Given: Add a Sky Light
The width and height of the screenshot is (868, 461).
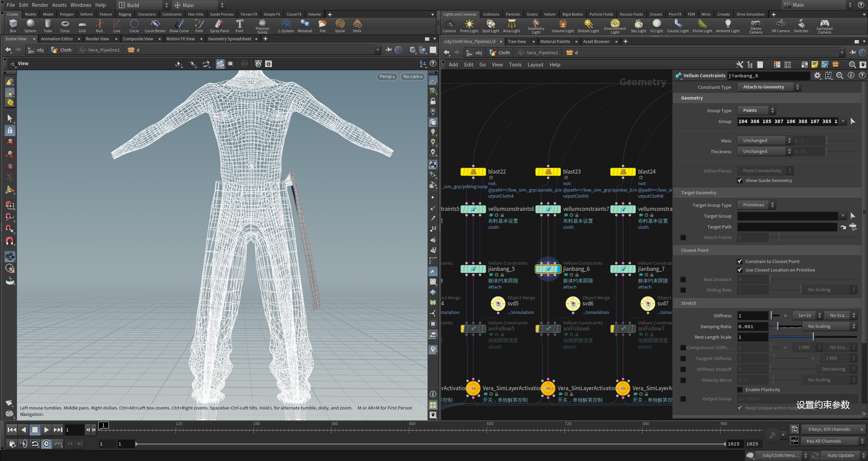Looking at the screenshot, I should pyautogui.click(x=638, y=26).
